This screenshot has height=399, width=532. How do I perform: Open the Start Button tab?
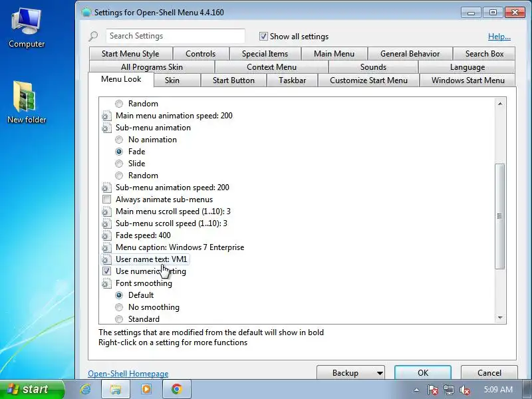point(233,80)
